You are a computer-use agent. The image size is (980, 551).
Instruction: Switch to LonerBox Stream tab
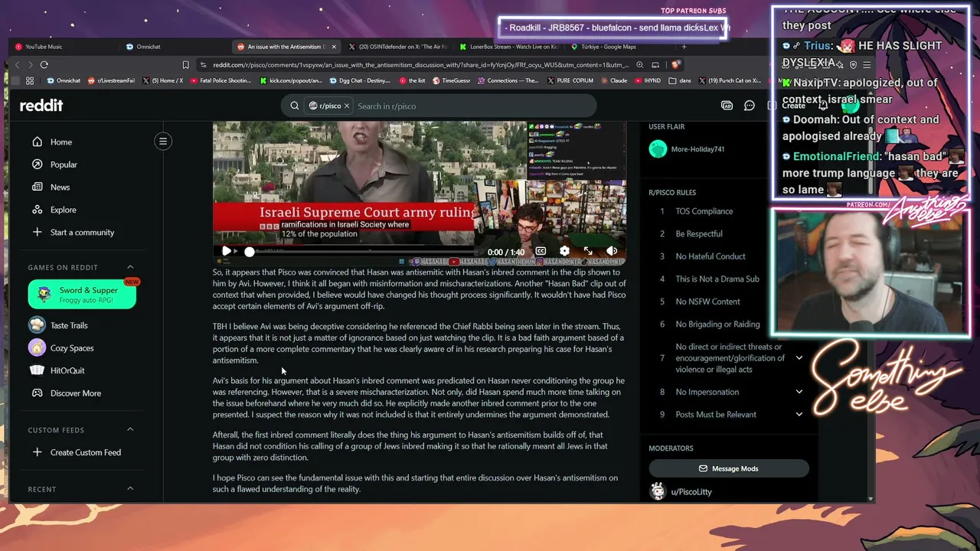pos(509,47)
